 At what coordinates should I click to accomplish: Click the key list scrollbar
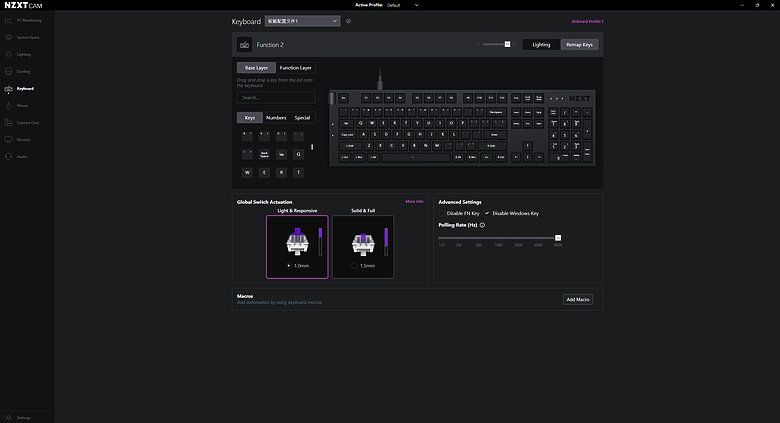(x=312, y=147)
